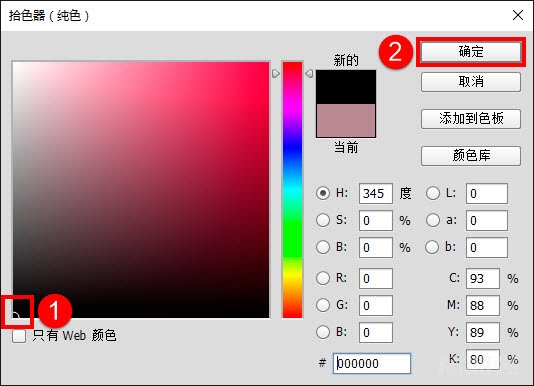This screenshot has height=386, width=534.
Task: Click the L value input field
Action: 487,194
